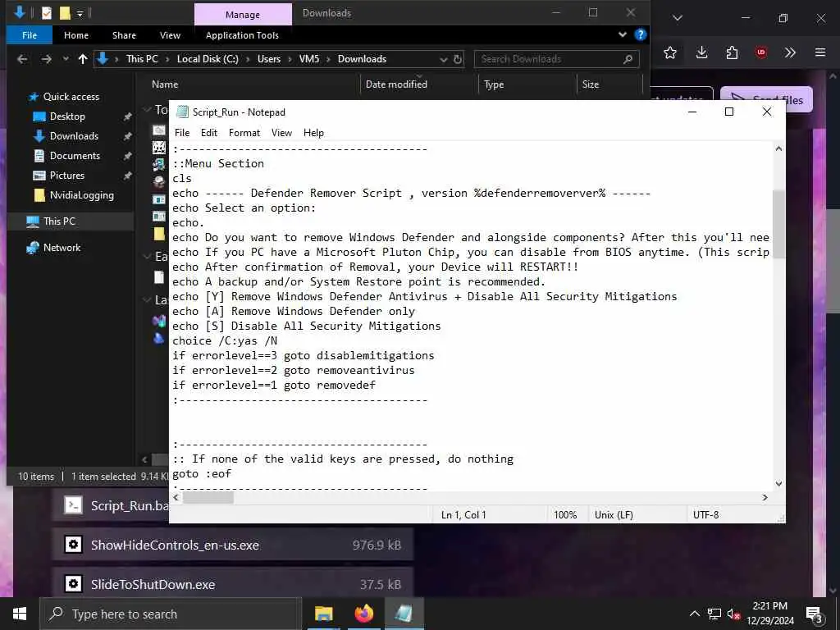Open the Application Tools tab
The height and width of the screenshot is (630, 840).
click(x=242, y=35)
